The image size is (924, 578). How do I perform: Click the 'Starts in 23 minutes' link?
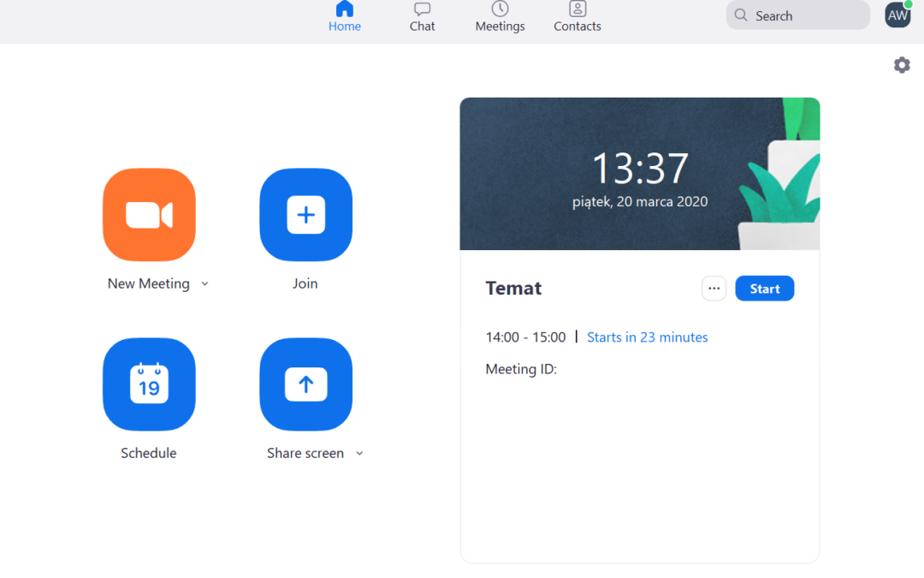[647, 337]
